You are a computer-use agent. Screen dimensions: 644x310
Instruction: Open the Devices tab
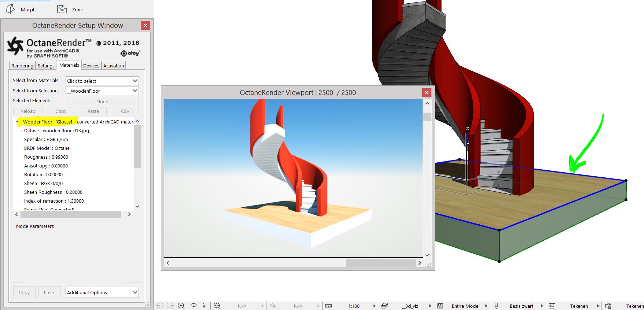click(x=91, y=66)
